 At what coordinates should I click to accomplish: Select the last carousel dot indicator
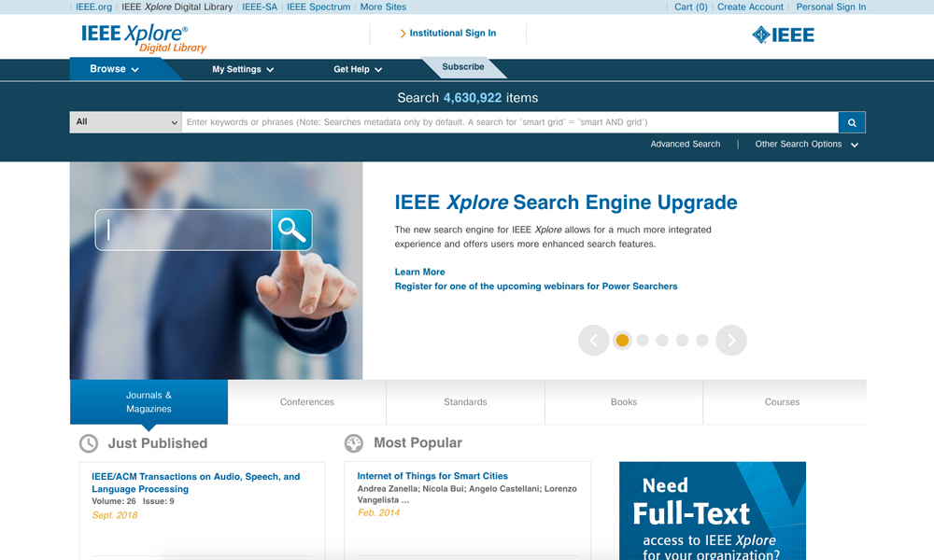click(701, 341)
